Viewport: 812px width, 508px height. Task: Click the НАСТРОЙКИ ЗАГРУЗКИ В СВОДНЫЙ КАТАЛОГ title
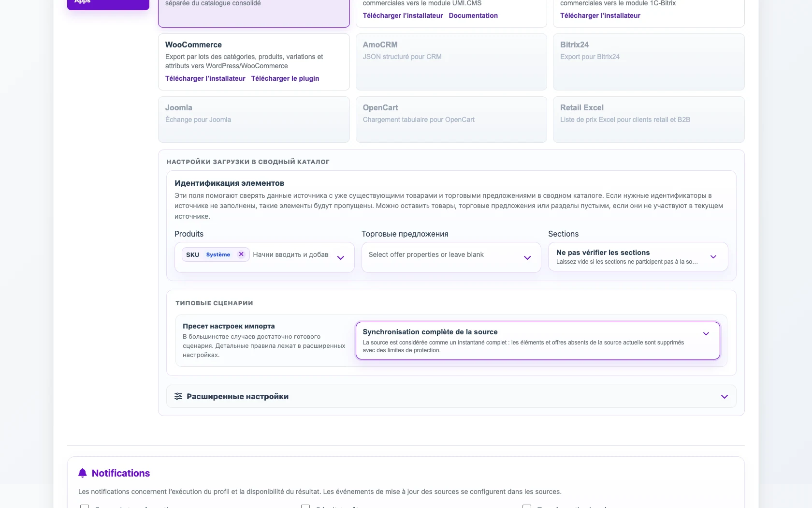(x=248, y=162)
